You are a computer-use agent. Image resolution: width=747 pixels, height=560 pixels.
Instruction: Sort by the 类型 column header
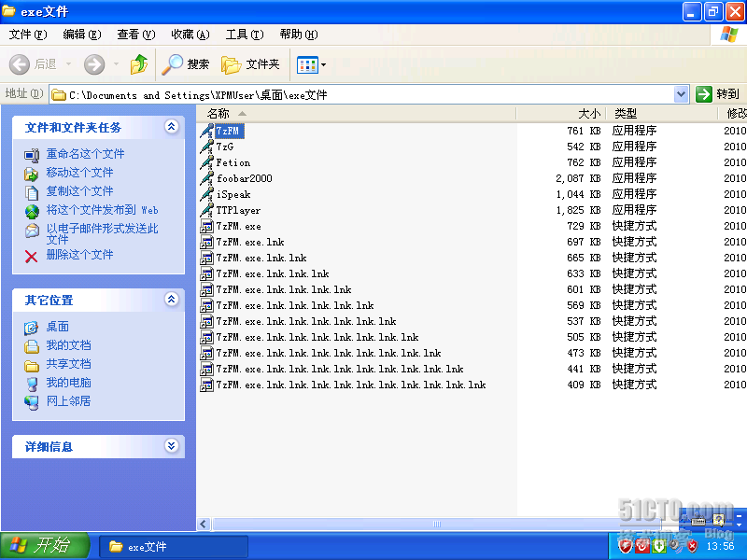point(662,113)
